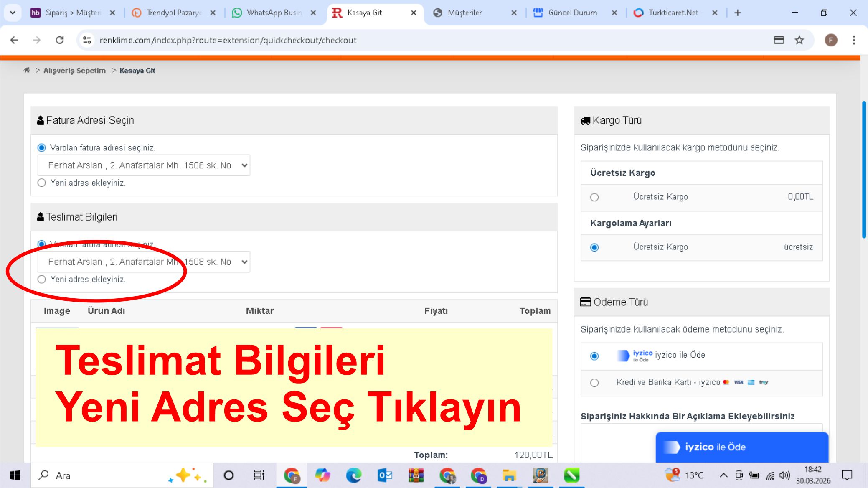Screen dimensions: 868x488
Task: Switch to the WhatsApp Business tab
Action: [274, 13]
